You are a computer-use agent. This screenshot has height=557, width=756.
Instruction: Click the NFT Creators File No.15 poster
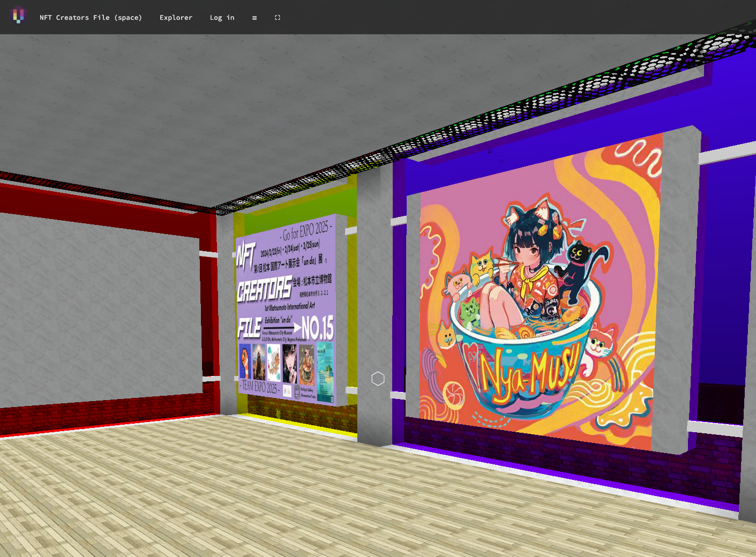tap(286, 310)
